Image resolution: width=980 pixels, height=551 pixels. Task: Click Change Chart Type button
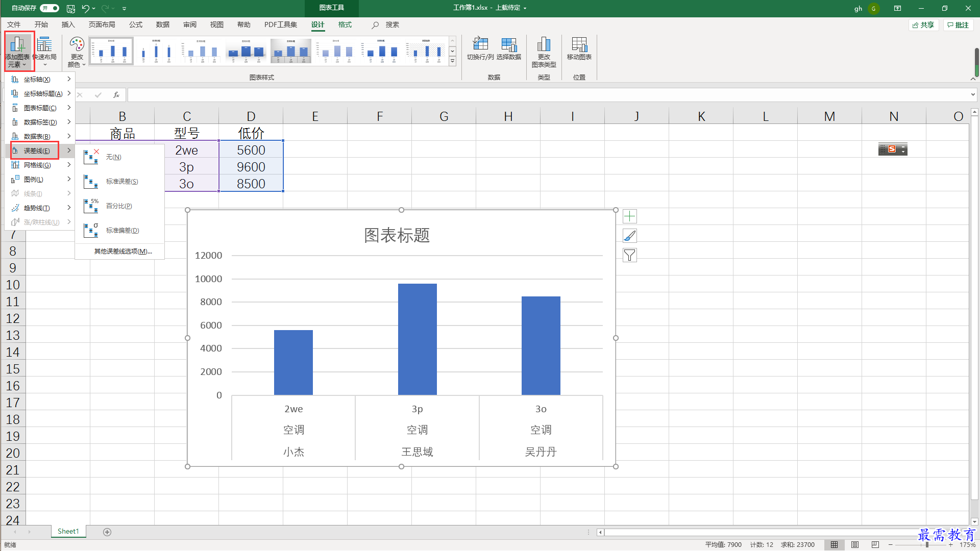click(544, 52)
